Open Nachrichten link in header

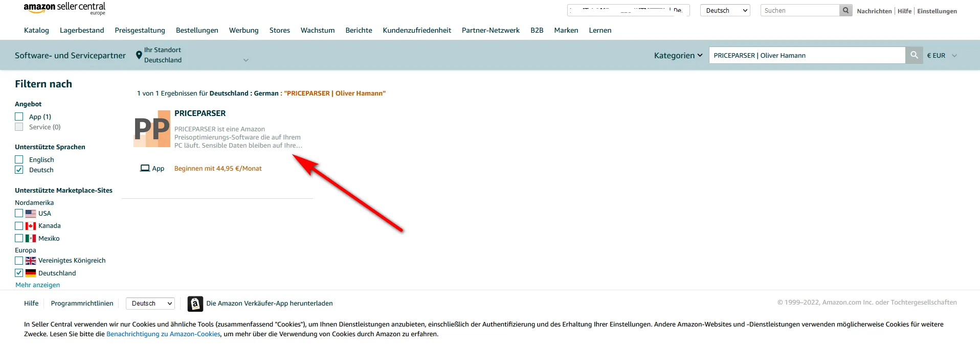click(874, 11)
